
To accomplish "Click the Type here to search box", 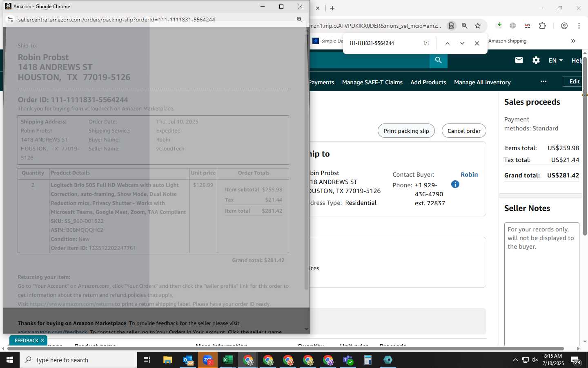I will pyautogui.click(x=78, y=360).
